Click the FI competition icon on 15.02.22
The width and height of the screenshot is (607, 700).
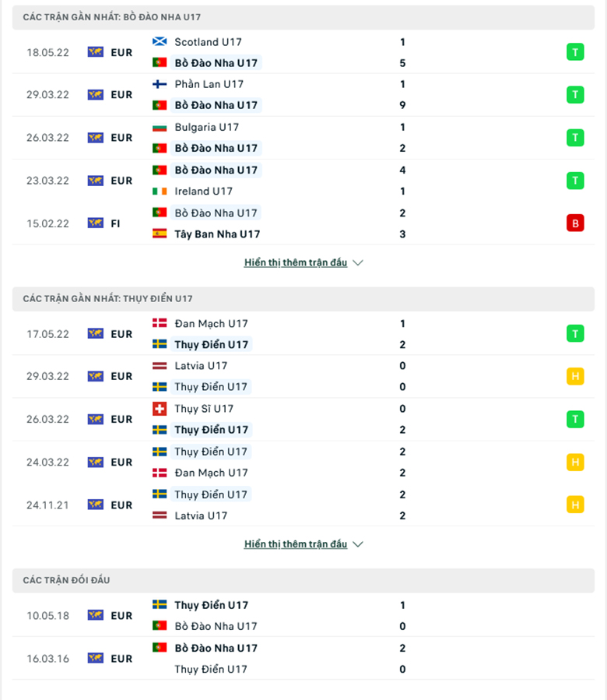tap(96, 223)
